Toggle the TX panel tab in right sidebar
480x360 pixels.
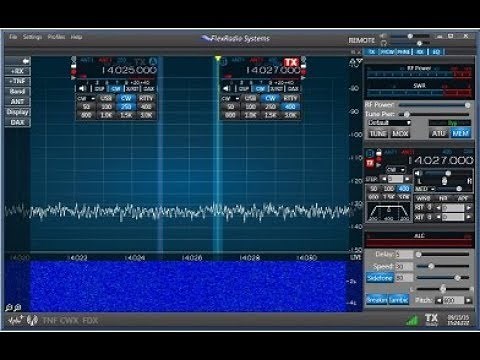(x=372, y=52)
